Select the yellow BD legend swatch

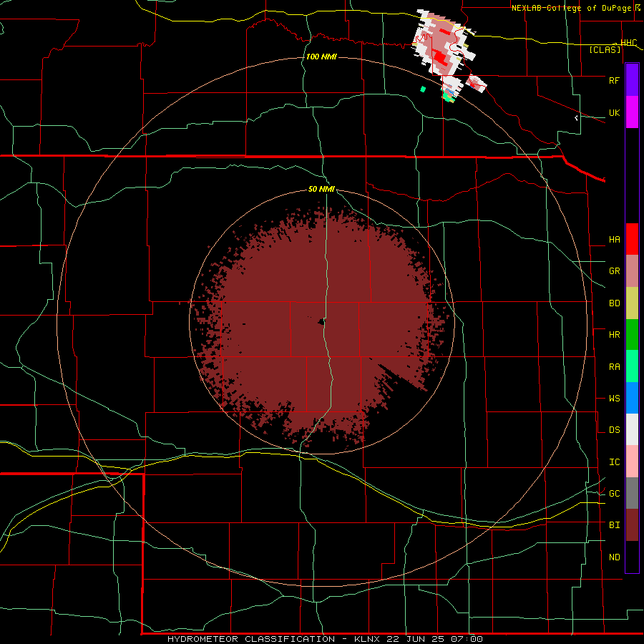click(632, 303)
